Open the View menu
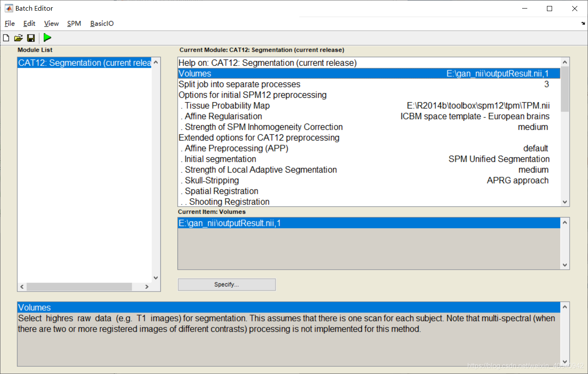The image size is (588, 374). pyautogui.click(x=51, y=24)
